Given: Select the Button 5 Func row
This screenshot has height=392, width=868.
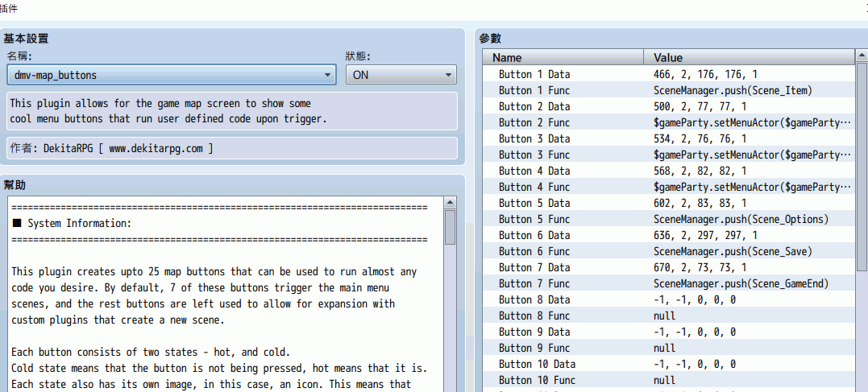Looking at the screenshot, I should (x=669, y=219).
